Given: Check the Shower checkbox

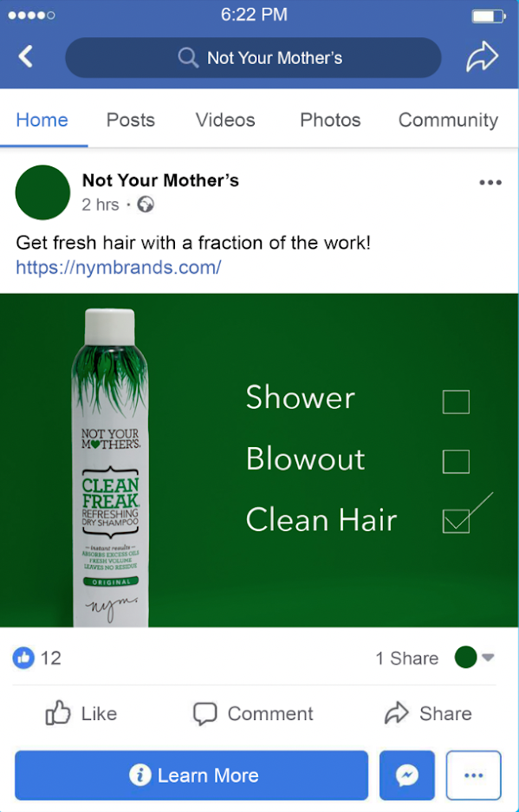Looking at the screenshot, I should pos(456,402).
